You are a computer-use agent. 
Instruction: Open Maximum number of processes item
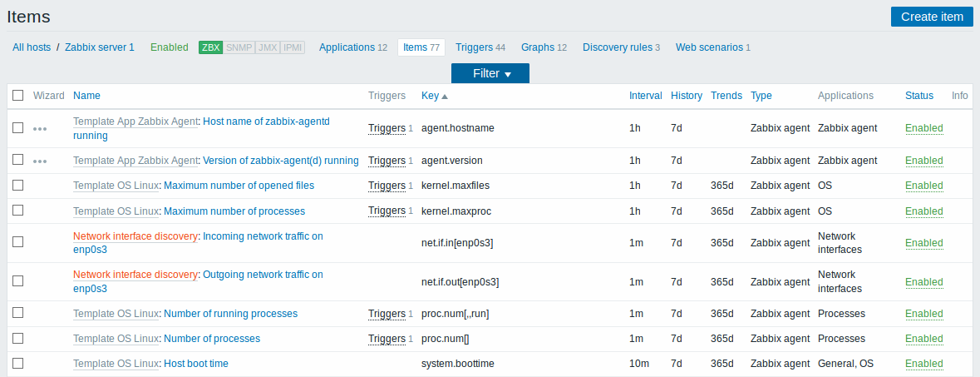(x=234, y=211)
